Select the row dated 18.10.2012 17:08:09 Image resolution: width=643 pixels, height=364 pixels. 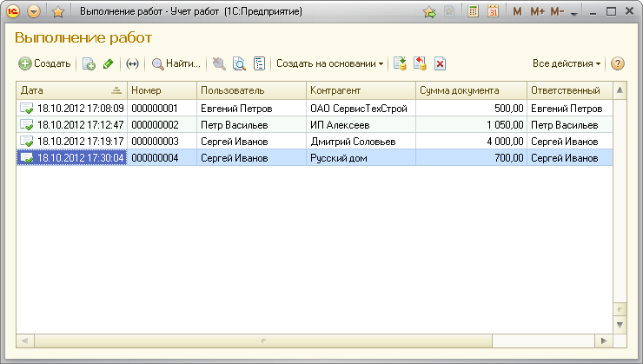[x=315, y=109]
